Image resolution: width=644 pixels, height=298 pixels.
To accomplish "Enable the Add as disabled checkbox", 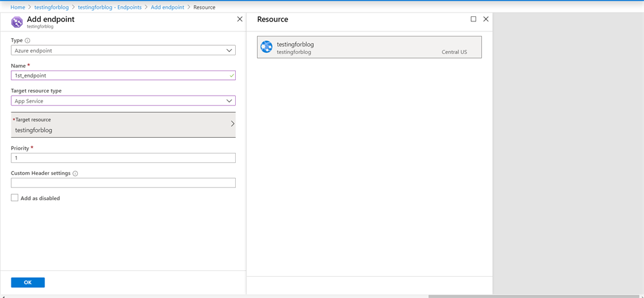I will 15,198.
